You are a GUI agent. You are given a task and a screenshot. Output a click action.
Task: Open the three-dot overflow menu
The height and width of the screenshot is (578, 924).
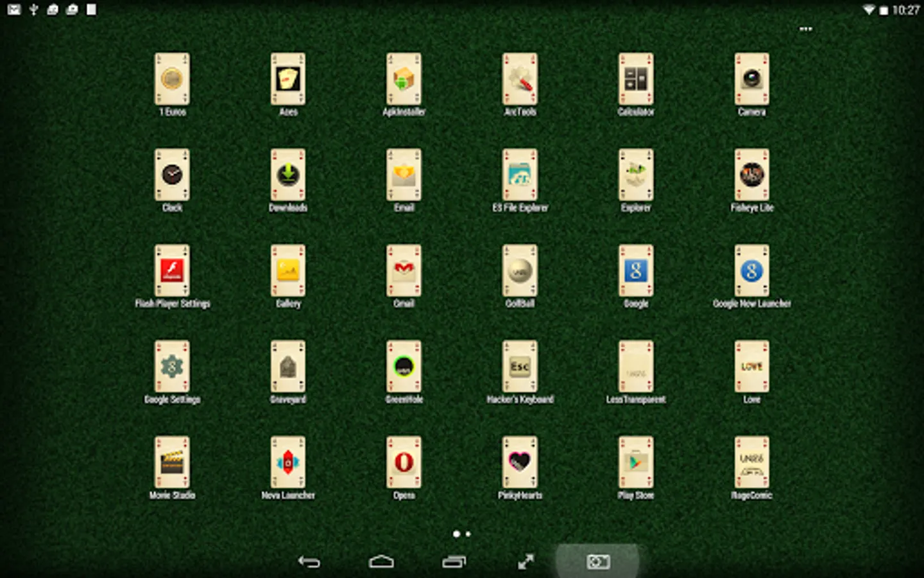click(806, 29)
